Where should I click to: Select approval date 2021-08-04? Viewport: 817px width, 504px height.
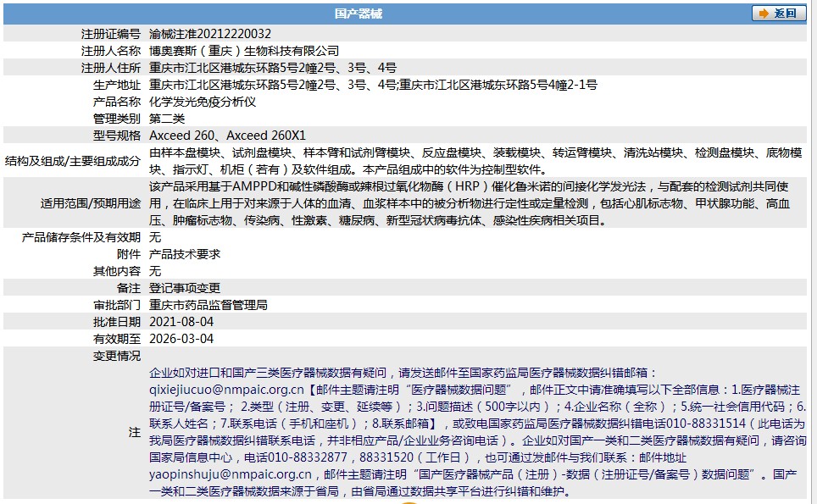point(181,322)
